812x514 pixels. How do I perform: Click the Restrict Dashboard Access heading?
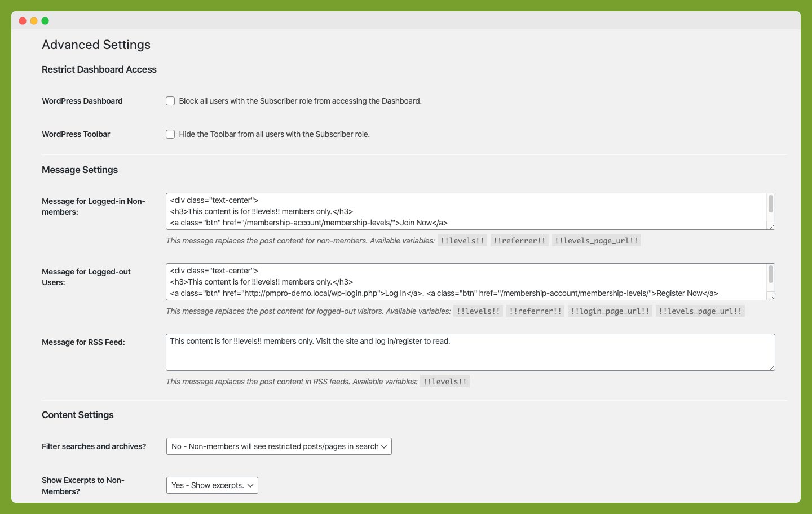tap(99, 69)
